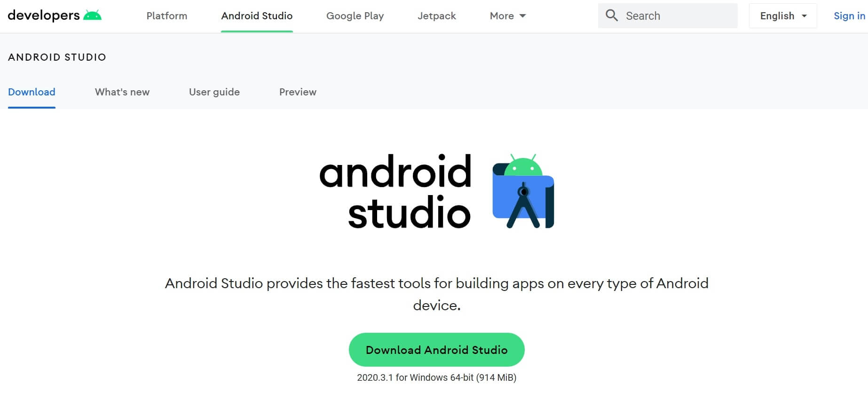Expand the More dropdown menu
The width and height of the screenshot is (868, 400).
click(x=508, y=16)
